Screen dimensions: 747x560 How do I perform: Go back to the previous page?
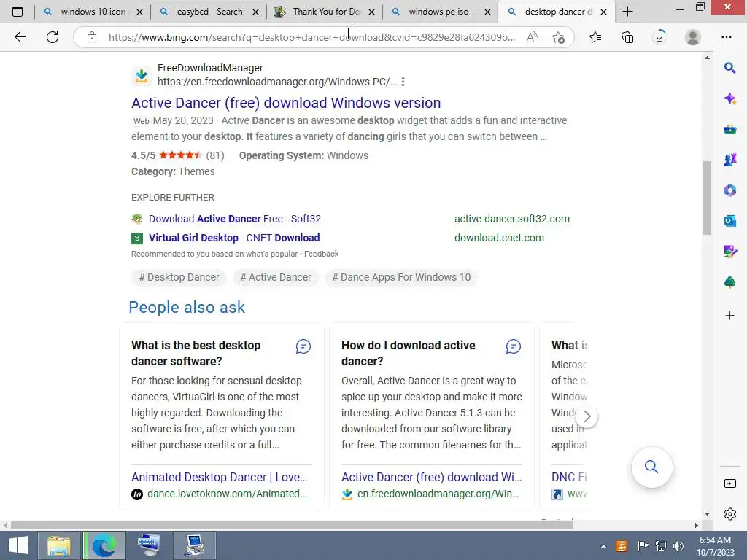20,37
